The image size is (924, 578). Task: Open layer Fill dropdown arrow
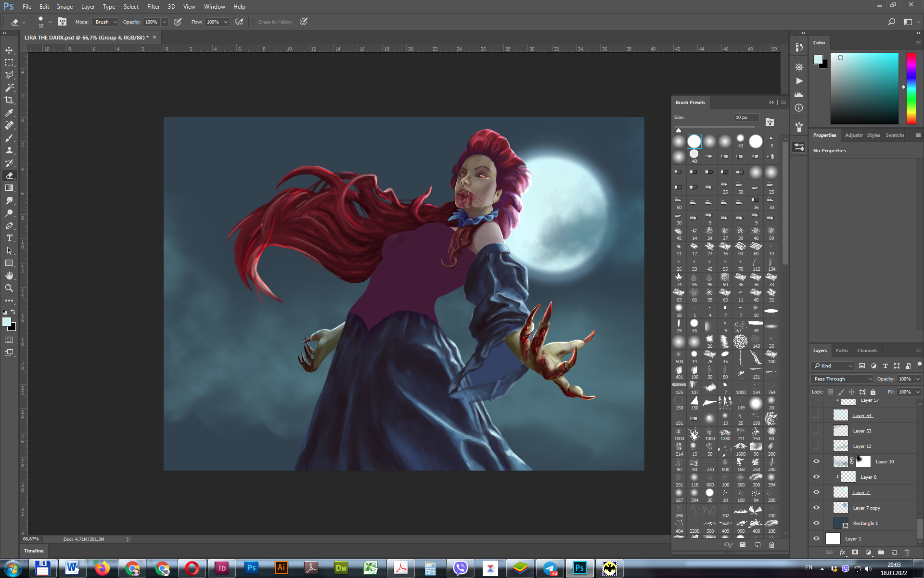coord(918,392)
